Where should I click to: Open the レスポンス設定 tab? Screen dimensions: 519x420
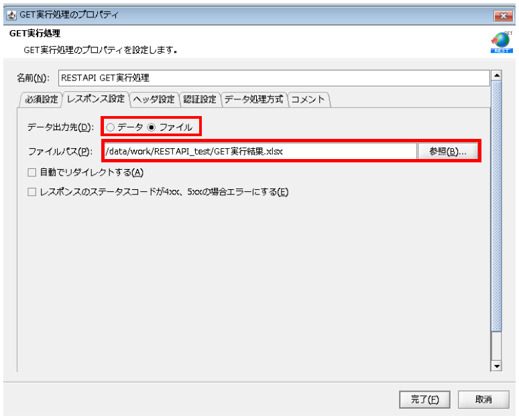tap(95, 99)
